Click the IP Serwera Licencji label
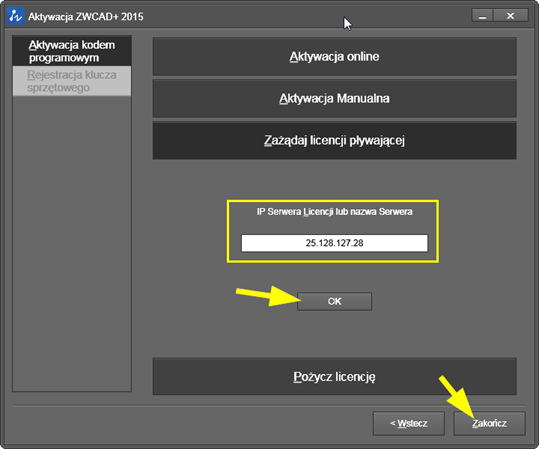This screenshot has height=449, width=539. coord(334,211)
